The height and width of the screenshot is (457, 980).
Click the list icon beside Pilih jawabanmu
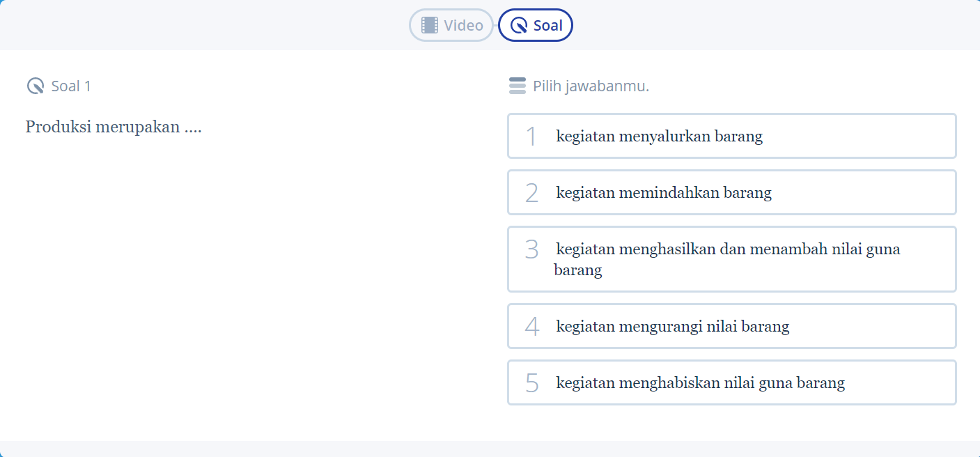click(517, 86)
